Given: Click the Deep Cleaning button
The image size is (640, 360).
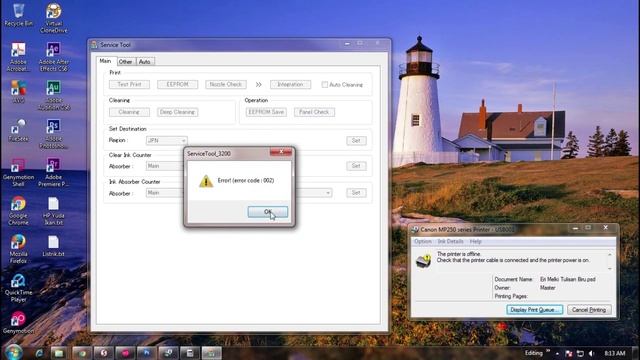Looking at the screenshot, I should 178,112.
